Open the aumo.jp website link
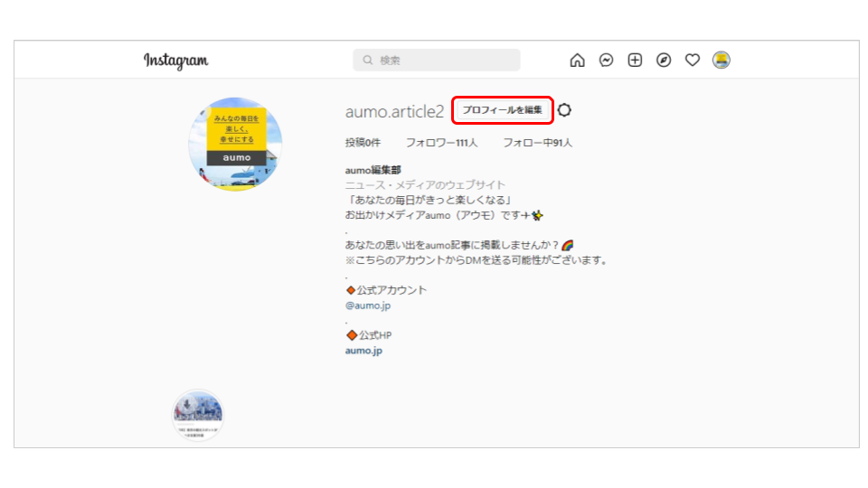Viewport: 868px width, 488px height. (x=363, y=351)
